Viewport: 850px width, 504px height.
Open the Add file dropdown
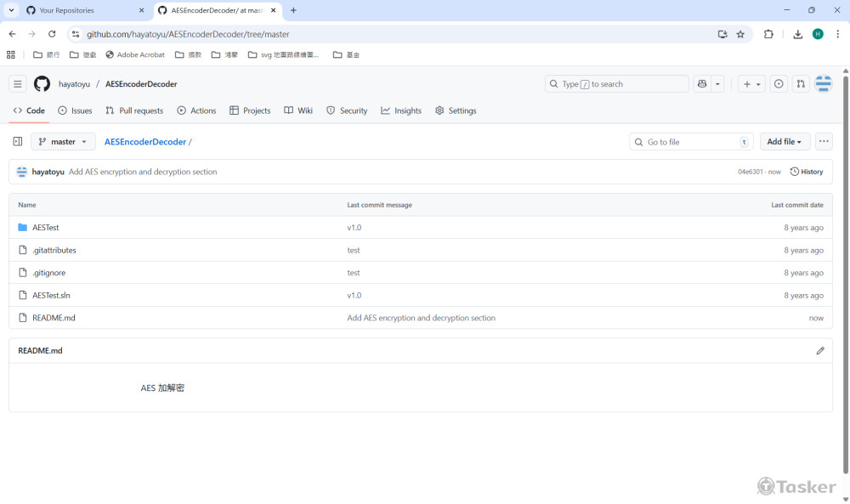tap(785, 142)
